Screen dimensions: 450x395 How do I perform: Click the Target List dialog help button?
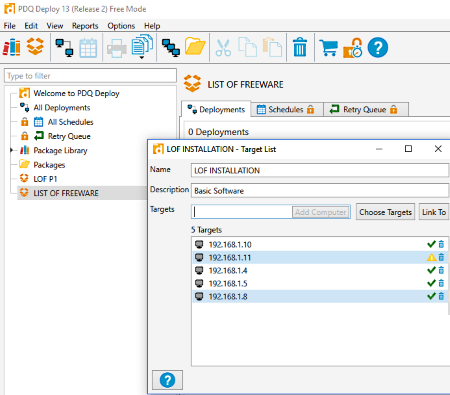click(x=167, y=380)
